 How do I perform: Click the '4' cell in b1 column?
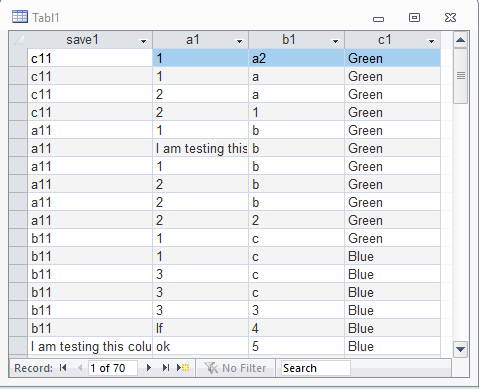(296, 328)
